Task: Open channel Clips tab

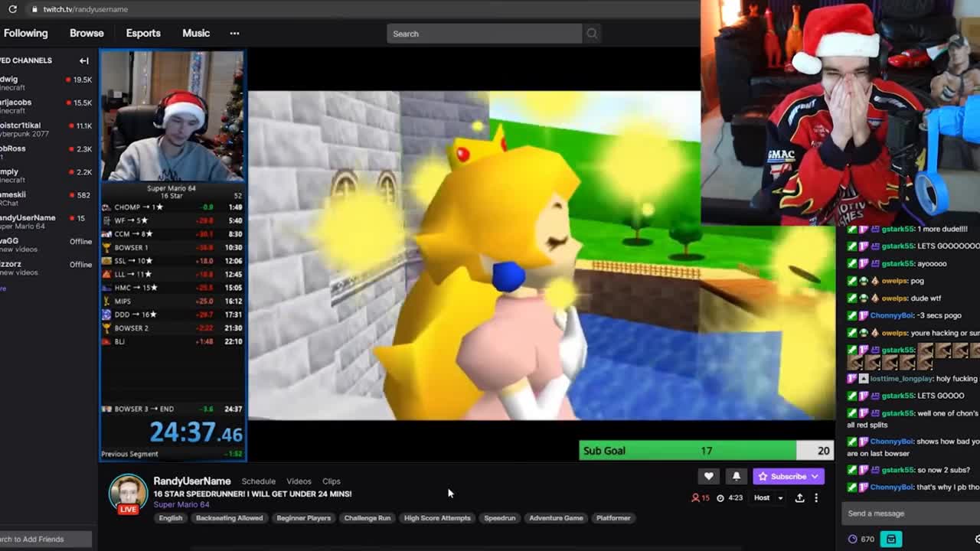Action: pos(331,481)
